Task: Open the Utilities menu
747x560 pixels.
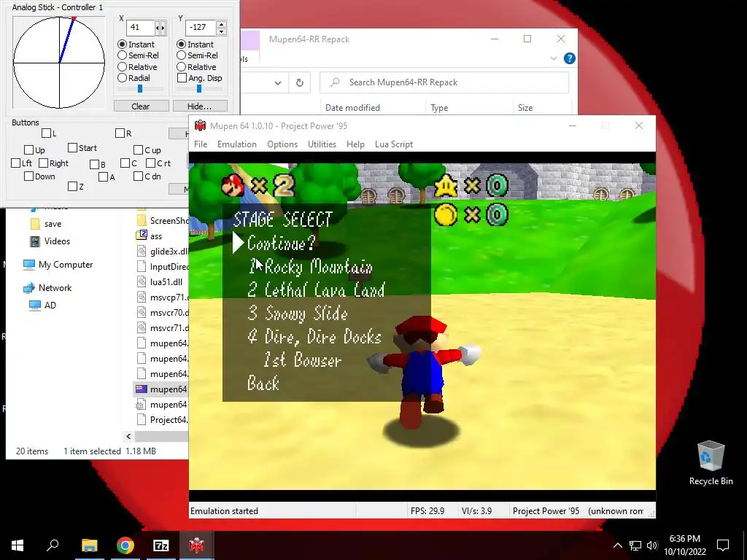Action: pos(322,144)
